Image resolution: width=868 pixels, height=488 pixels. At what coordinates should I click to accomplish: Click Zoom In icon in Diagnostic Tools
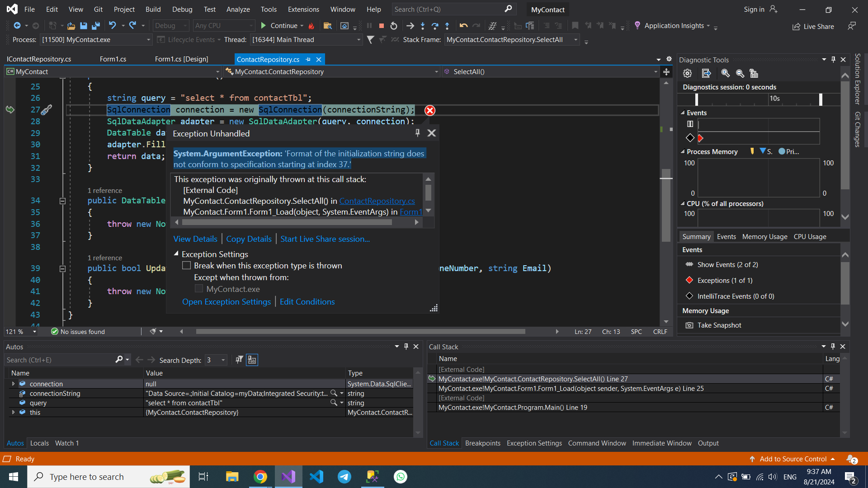[x=725, y=73]
